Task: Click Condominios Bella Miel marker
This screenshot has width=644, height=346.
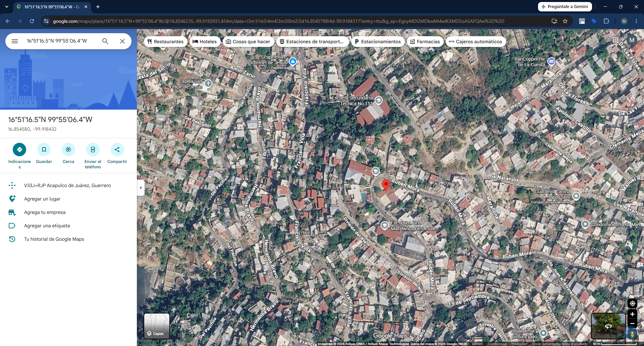Action: (585, 224)
